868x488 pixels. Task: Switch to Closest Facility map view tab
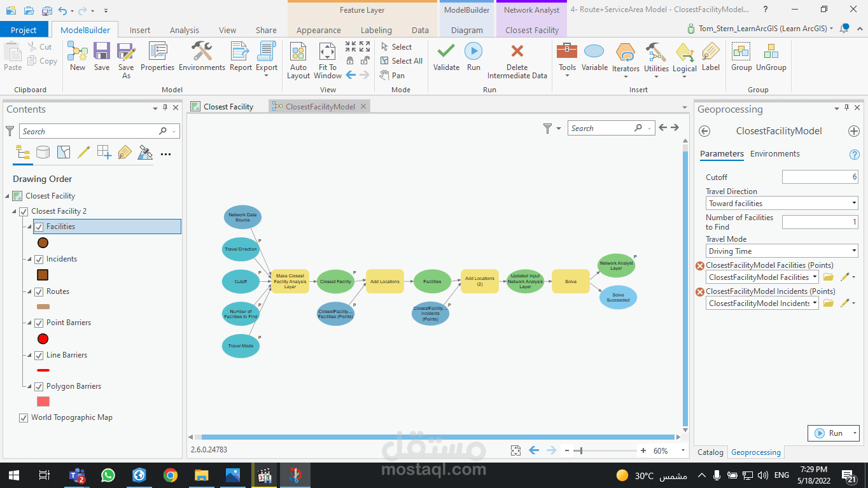coord(228,107)
